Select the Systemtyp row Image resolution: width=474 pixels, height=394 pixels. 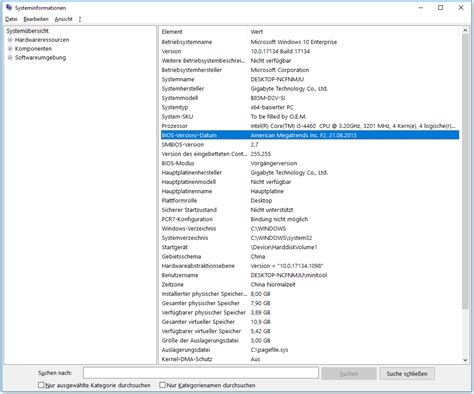coord(310,107)
